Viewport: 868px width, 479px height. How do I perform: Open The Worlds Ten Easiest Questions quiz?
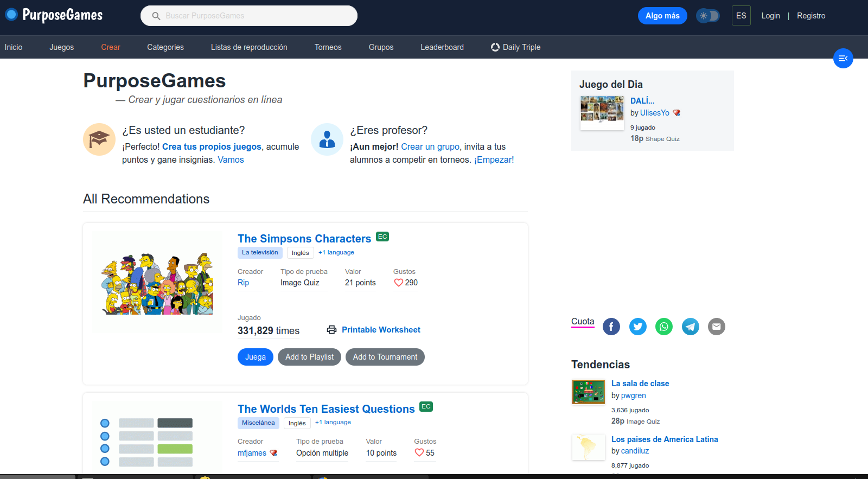tap(326, 409)
